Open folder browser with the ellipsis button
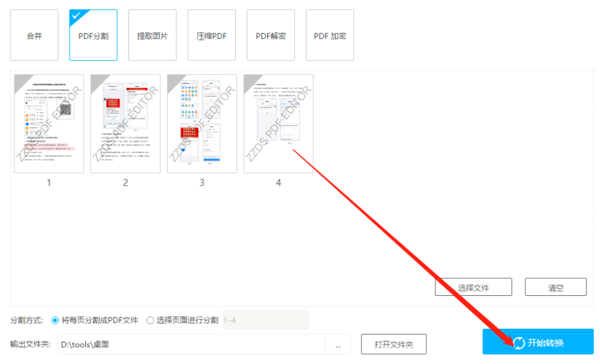 [x=338, y=345]
